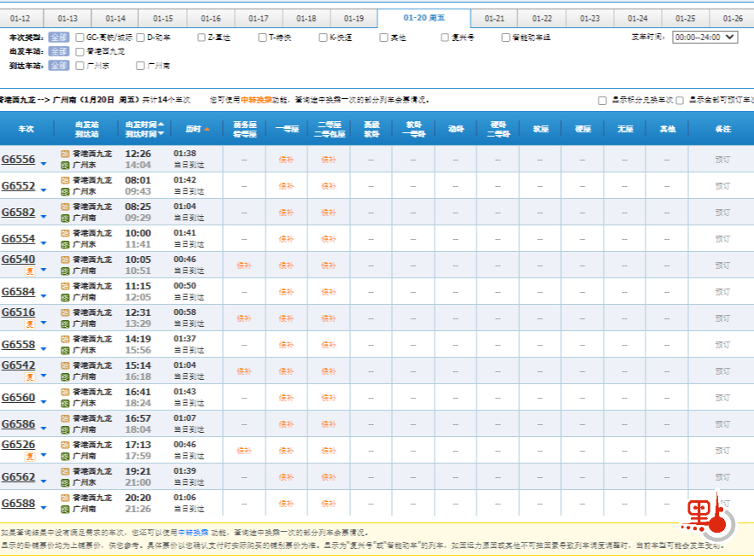The image size is (754, 560).
Task: Click departure station icon in G6526 row
Action: pyautogui.click(x=65, y=445)
